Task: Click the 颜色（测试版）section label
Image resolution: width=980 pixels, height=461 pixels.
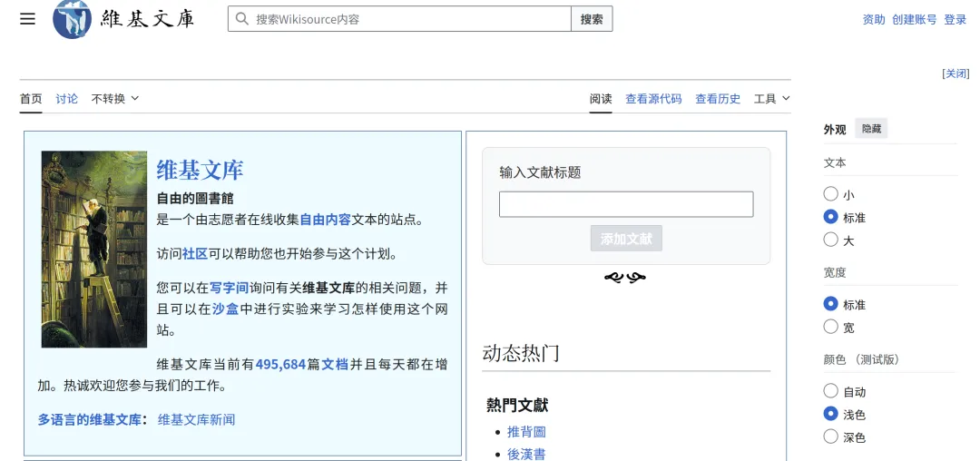Action: [861, 359]
